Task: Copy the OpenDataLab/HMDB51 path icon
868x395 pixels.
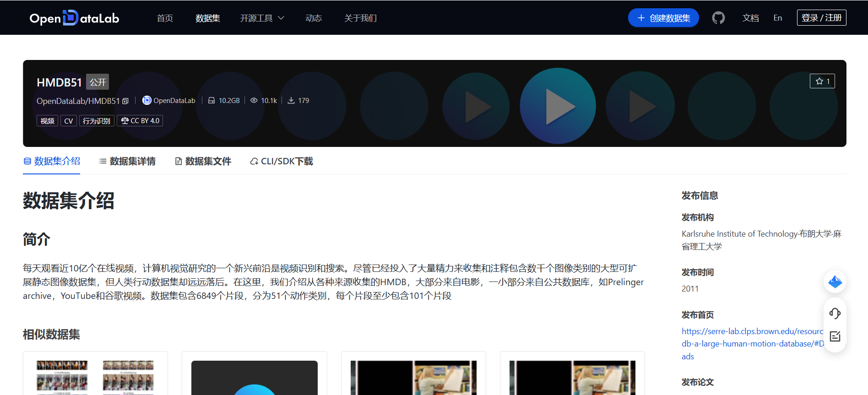Action: pos(125,101)
